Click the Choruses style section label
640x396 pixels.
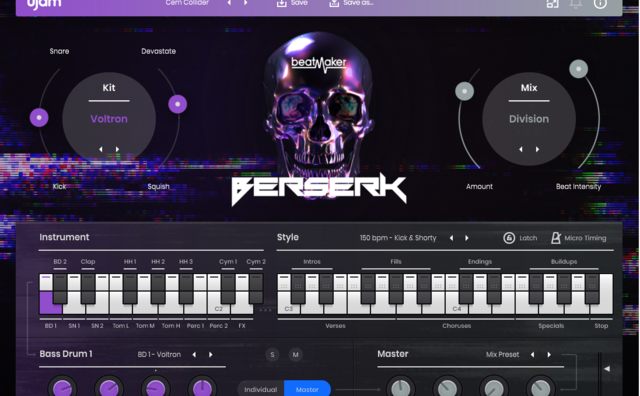pyautogui.click(x=456, y=325)
